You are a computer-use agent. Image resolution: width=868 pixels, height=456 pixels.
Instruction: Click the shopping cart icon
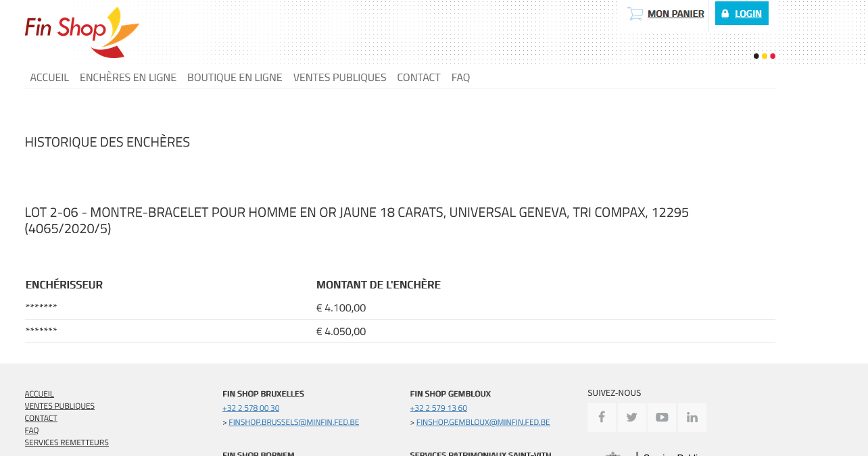pyautogui.click(x=635, y=14)
